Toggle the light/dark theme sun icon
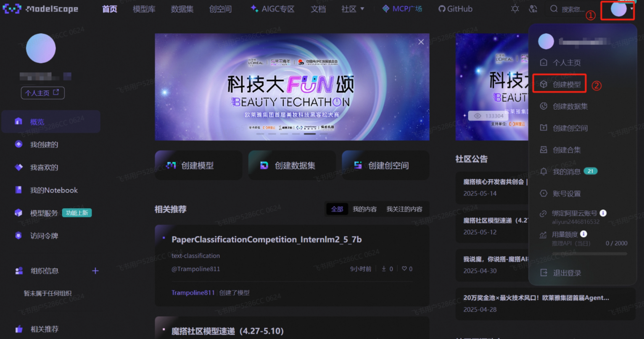Image resolution: width=644 pixels, height=339 pixels. (515, 9)
